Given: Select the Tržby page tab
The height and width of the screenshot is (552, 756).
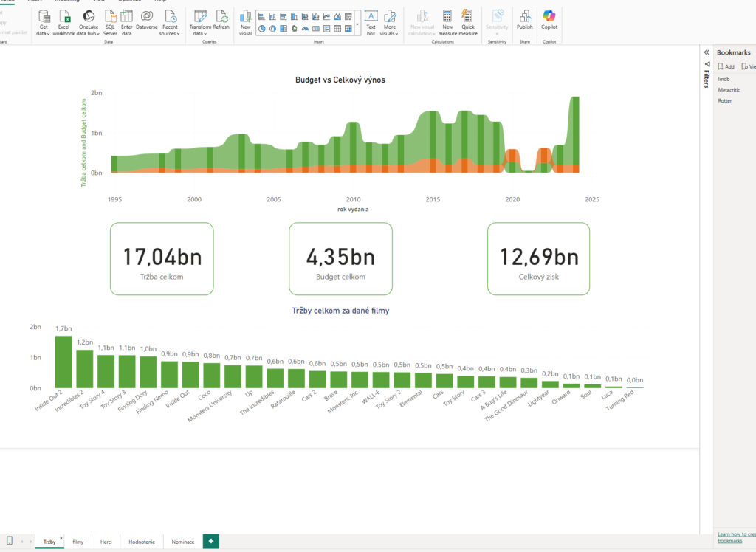Looking at the screenshot, I should pyautogui.click(x=49, y=542).
